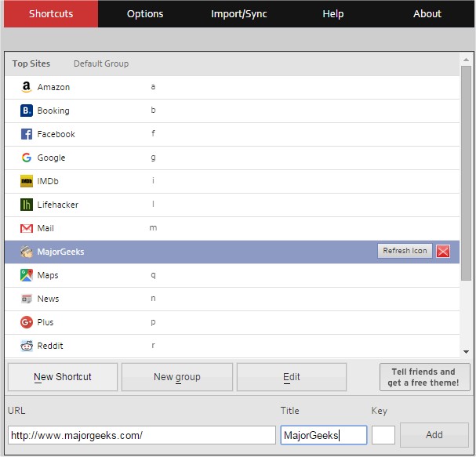Click the News site icon
Image resolution: width=476 pixels, height=457 pixels.
coord(27,299)
